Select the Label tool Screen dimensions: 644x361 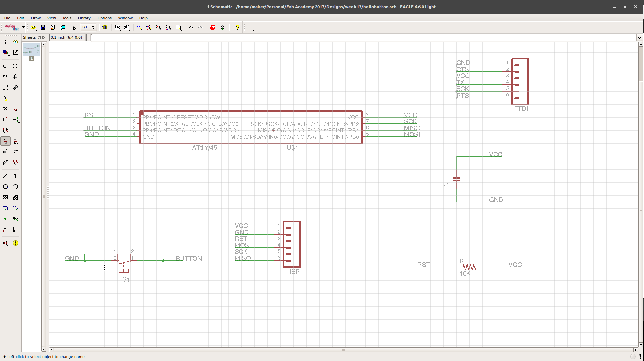(x=16, y=219)
